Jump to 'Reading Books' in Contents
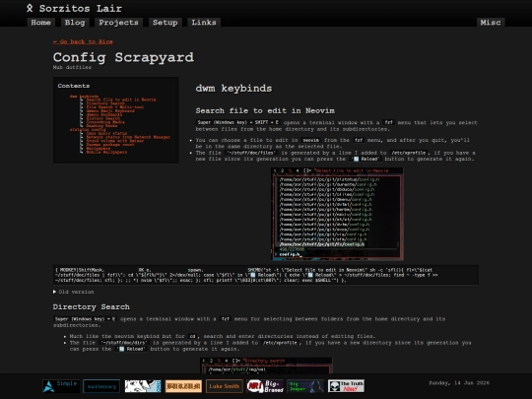 tap(101, 126)
